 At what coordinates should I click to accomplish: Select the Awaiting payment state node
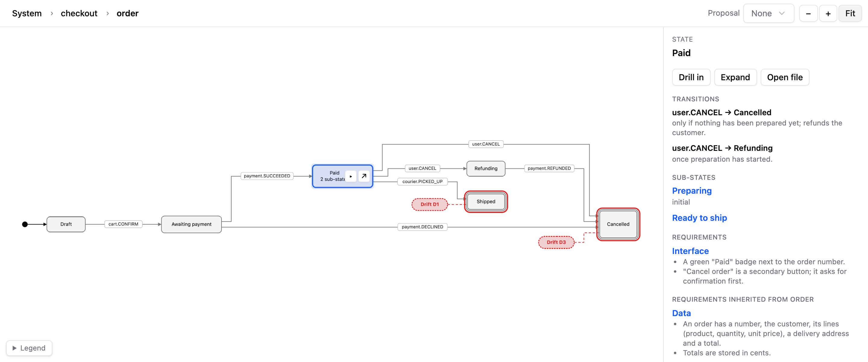click(x=191, y=224)
